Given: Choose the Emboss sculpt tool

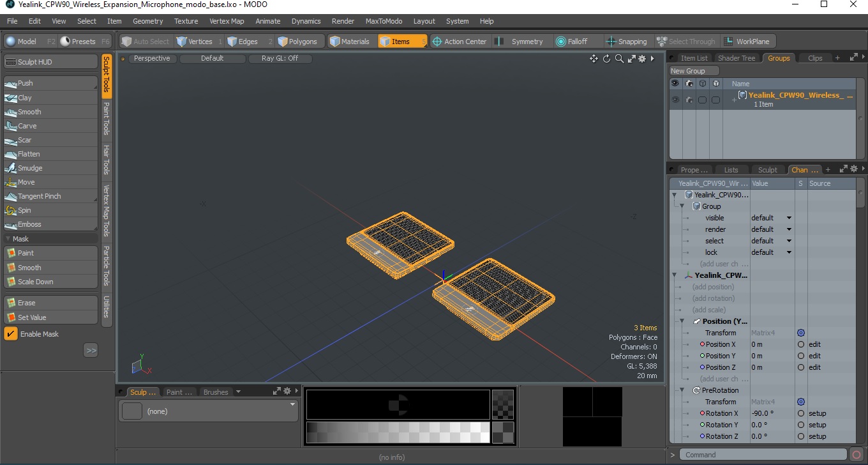Looking at the screenshot, I should click(x=51, y=224).
